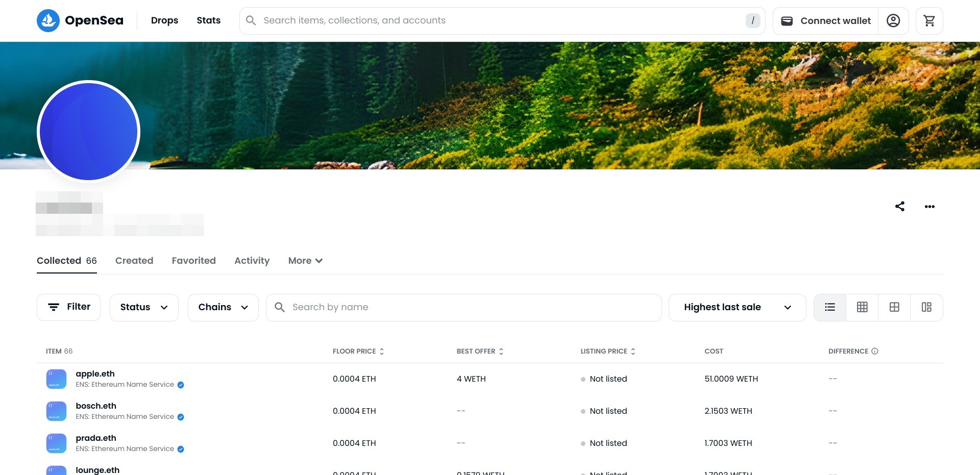
Task: Open the prada.eth item link
Action: point(96,438)
